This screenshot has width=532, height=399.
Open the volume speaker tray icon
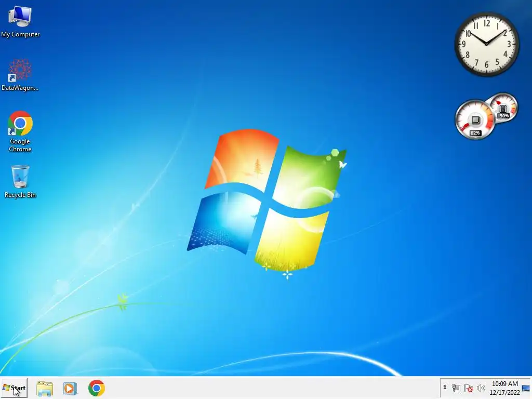(481, 388)
